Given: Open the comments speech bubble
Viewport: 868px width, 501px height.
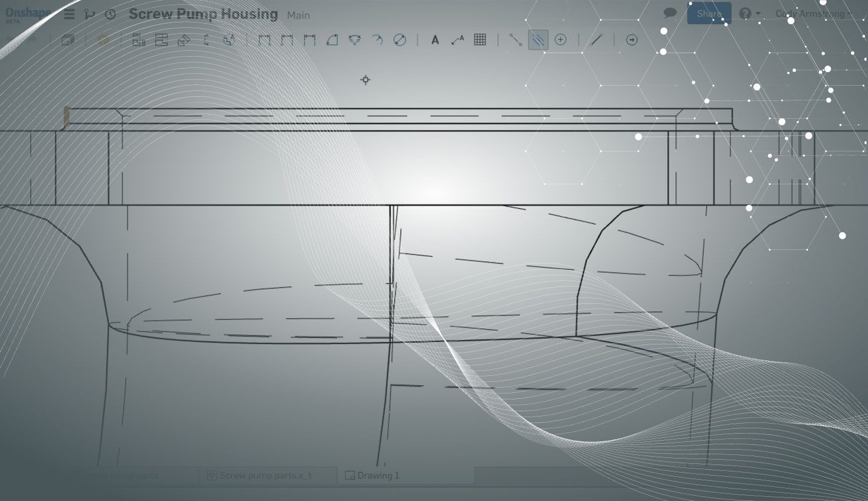Looking at the screenshot, I should [670, 13].
